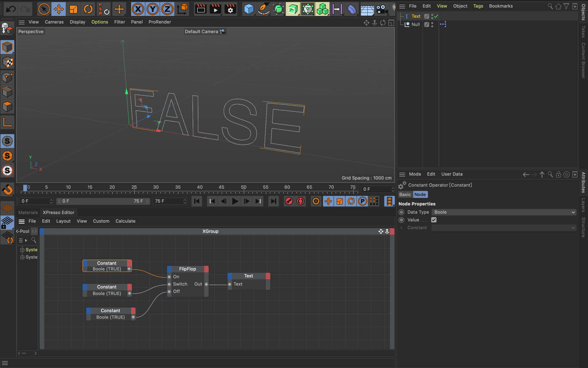Open the Data Type Boole dropdown

pyautogui.click(x=504, y=212)
